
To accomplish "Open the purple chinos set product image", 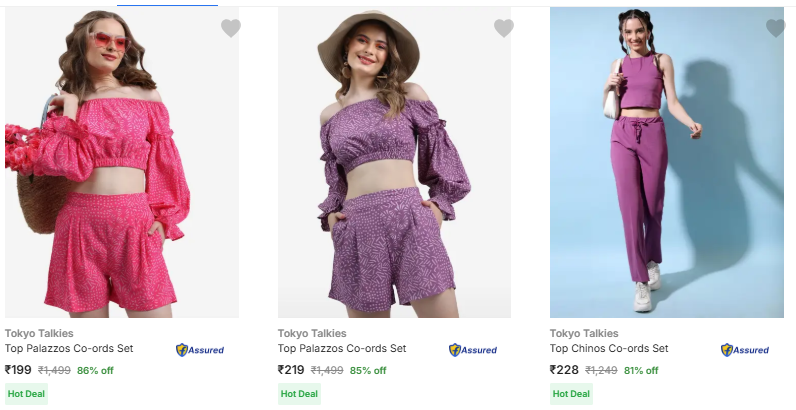I will [x=667, y=165].
